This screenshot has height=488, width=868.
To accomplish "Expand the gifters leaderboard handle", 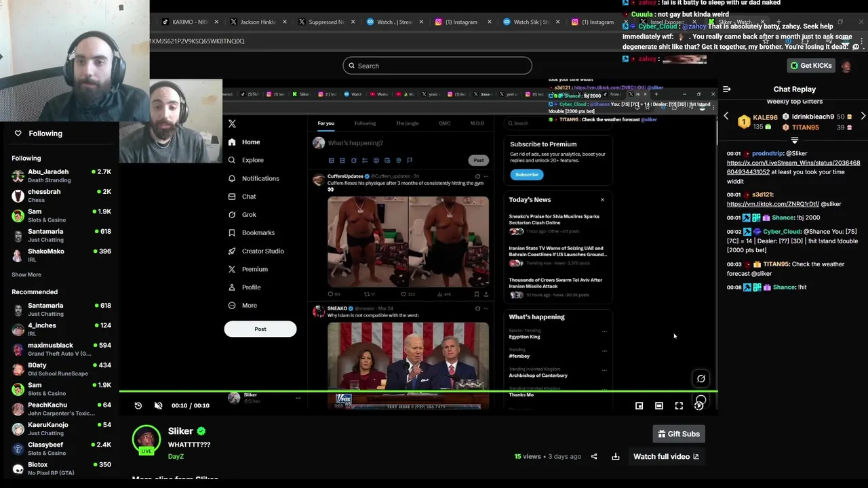I will point(794,141).
